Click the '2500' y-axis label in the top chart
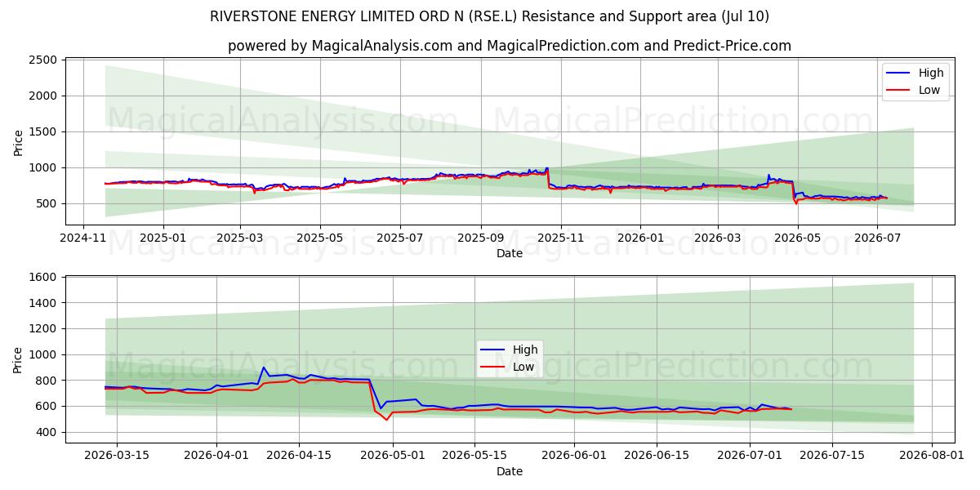980x490 pixels. [42, 60]
